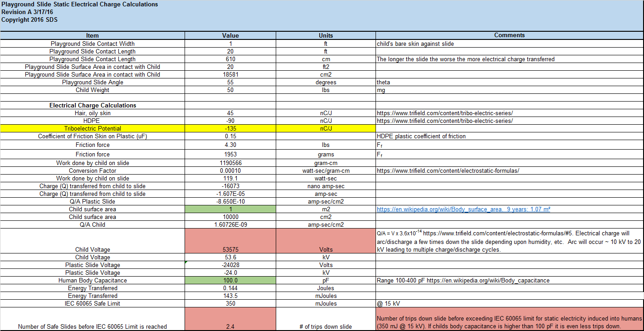
Task: Select the Child Weight value 50
Action: 230,90
